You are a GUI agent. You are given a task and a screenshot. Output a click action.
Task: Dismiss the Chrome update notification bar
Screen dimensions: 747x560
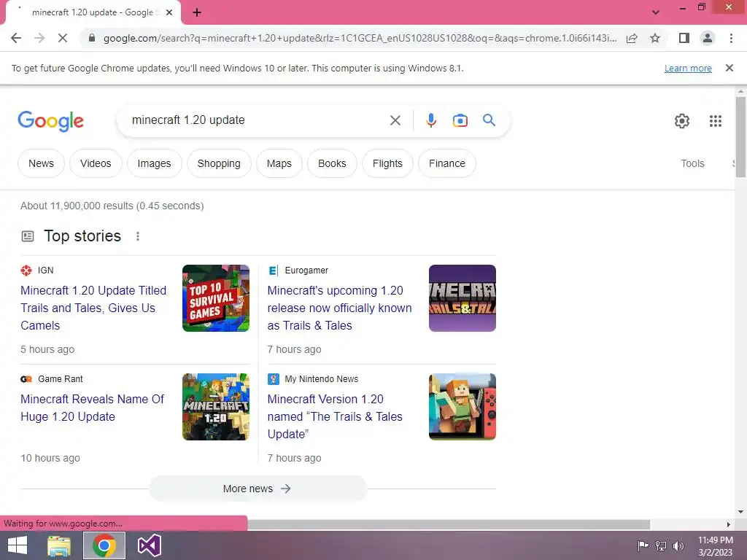click(x=729, y=68)
